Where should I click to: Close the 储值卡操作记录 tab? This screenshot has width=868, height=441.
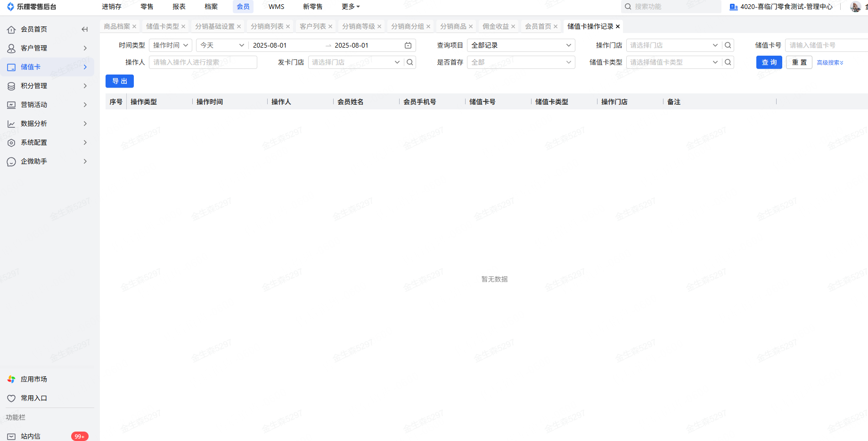pos(618,26)
